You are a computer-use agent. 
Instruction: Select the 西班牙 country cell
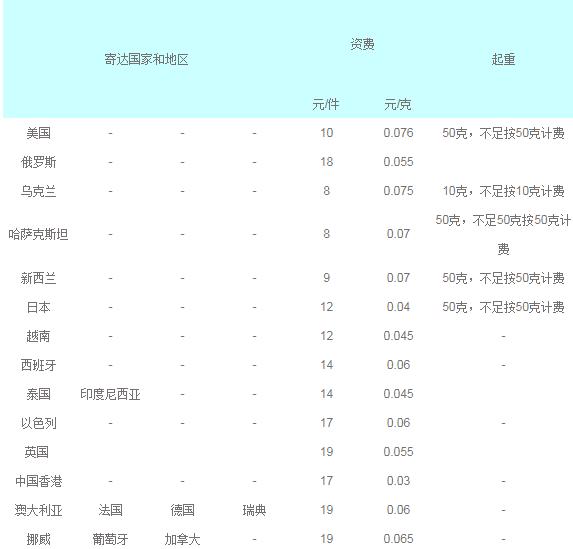pyautogui.click(x=38, y=365)
